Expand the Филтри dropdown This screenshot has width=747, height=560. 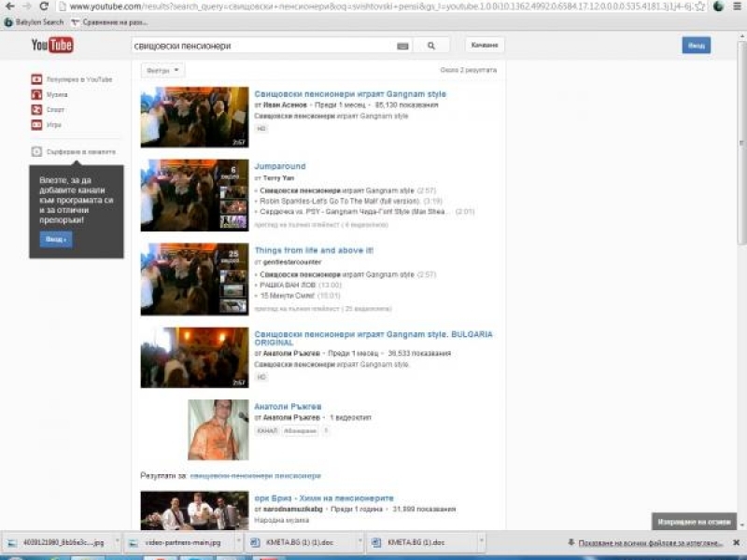coord(162,71)
